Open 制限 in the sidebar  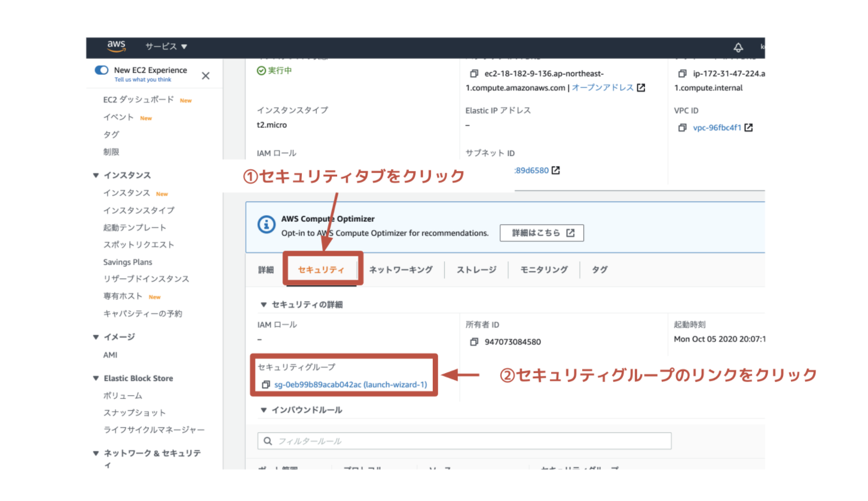click(111, 152)
